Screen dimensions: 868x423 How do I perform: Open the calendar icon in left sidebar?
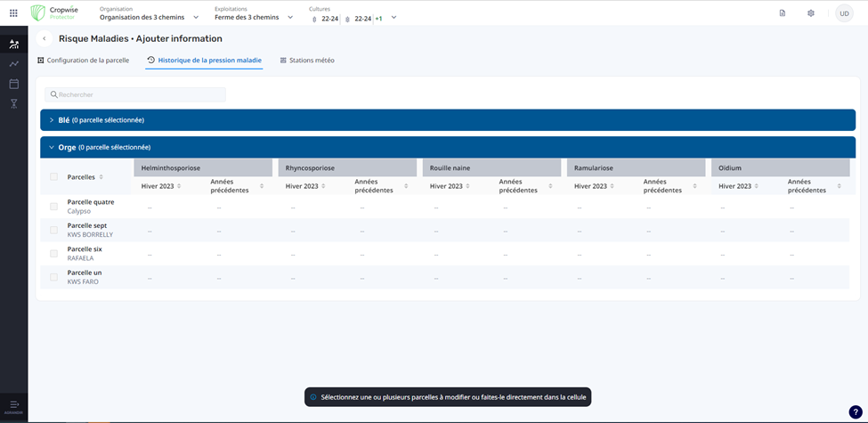(13, 84)
